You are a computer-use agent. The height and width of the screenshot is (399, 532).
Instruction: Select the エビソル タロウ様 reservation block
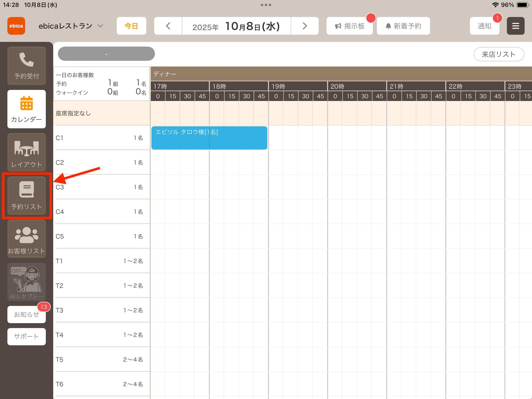tap(209, 138)
